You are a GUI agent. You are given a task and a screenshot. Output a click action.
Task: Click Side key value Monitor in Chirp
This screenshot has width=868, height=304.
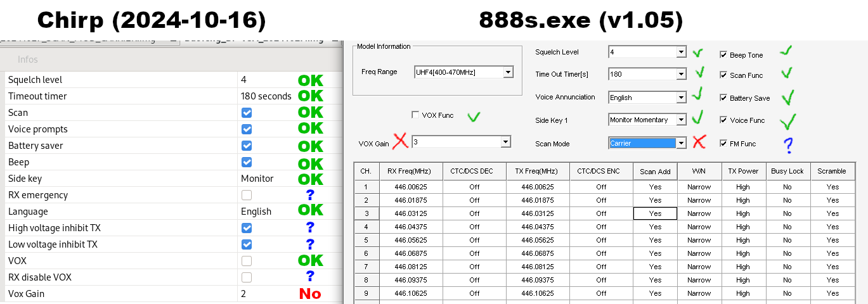click(x=257, y=179)
